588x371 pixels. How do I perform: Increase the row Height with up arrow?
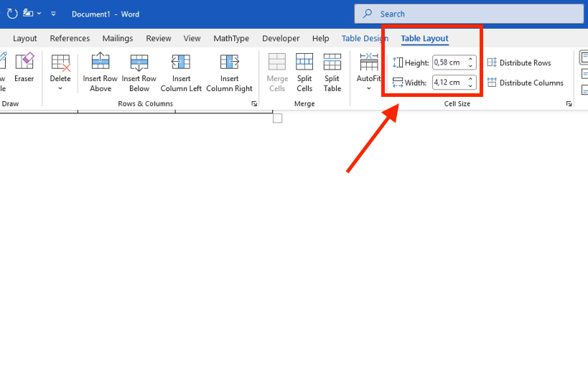point(471,60)
